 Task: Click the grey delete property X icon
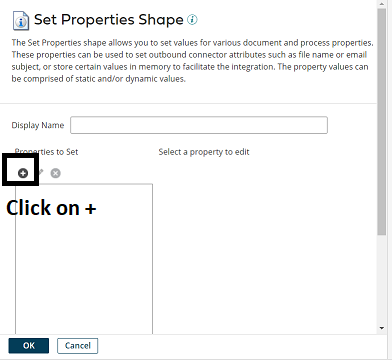(55, 173)
